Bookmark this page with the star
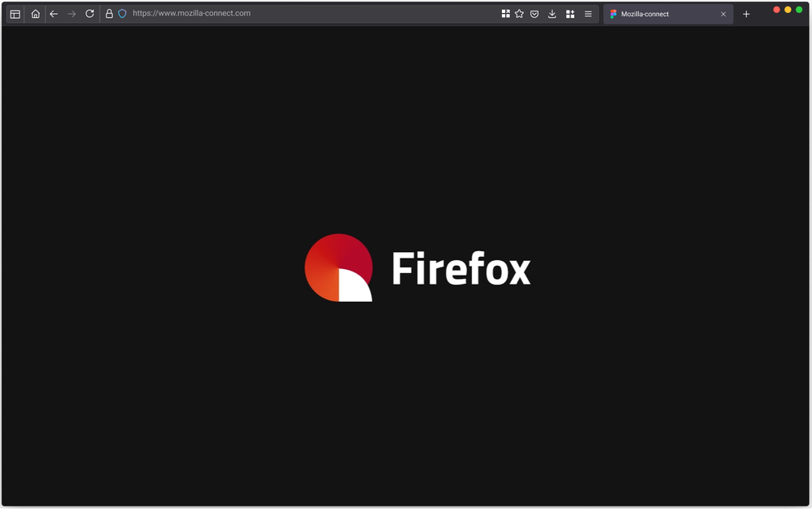This screenshot has width=812, height=509. point(519,14)
